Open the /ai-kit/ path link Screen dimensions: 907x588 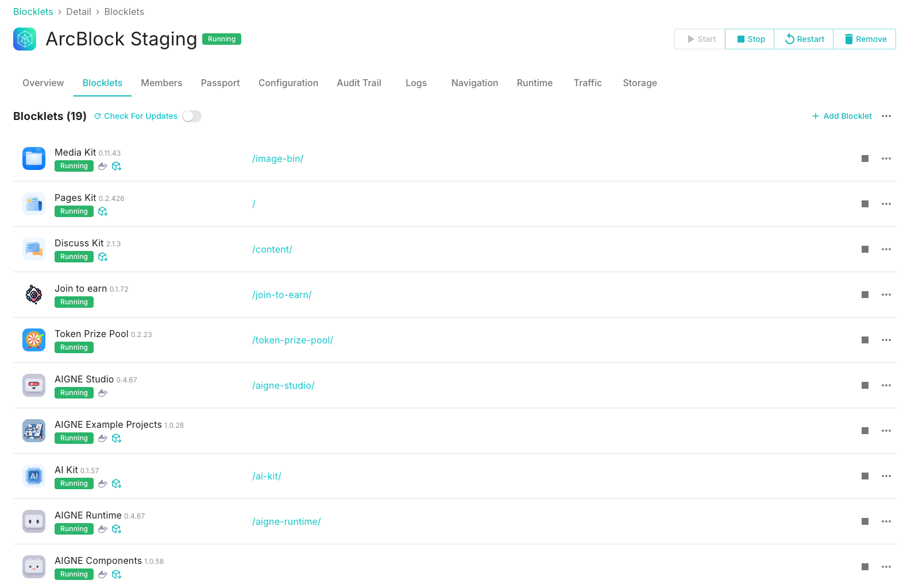point(267,476)
